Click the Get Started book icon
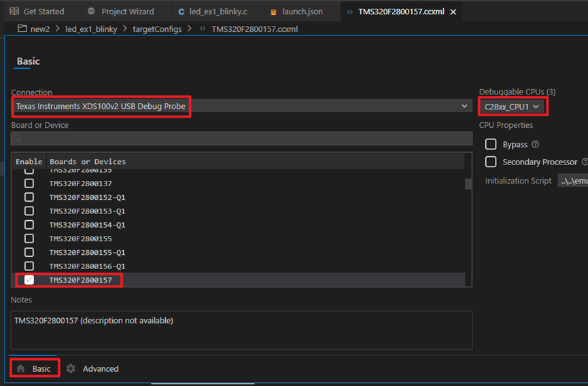The image size is (588, 386). [x=14, y=12]
